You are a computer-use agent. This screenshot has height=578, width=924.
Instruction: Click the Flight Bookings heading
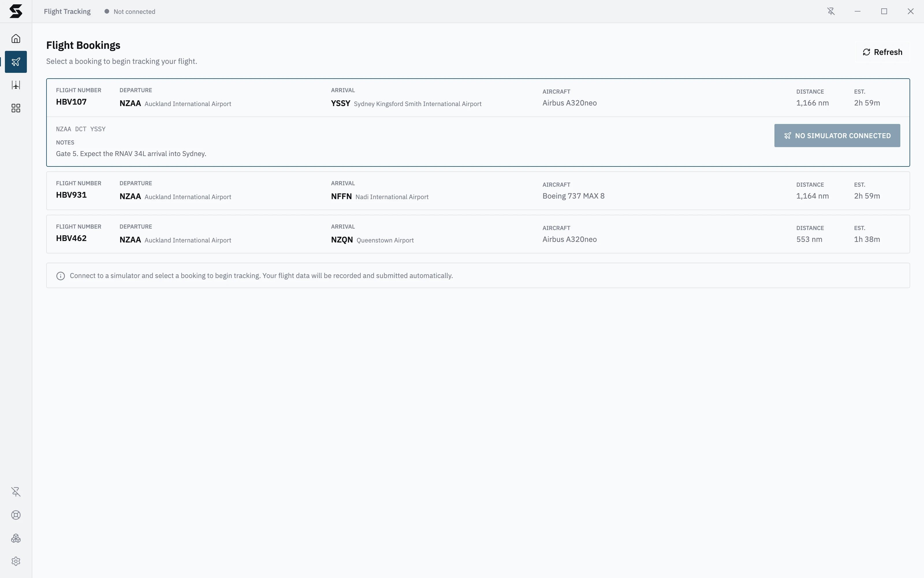click(x=83, y=45)
